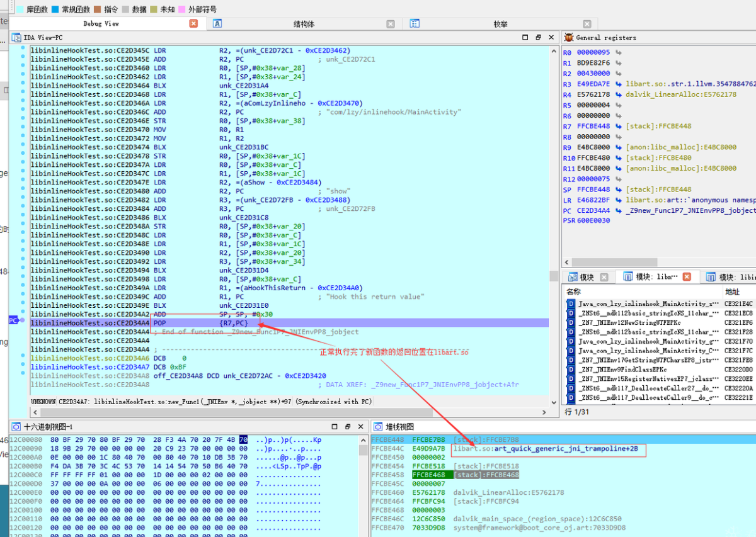
Task: Close the Debug View tab
Action: point(193,24)
